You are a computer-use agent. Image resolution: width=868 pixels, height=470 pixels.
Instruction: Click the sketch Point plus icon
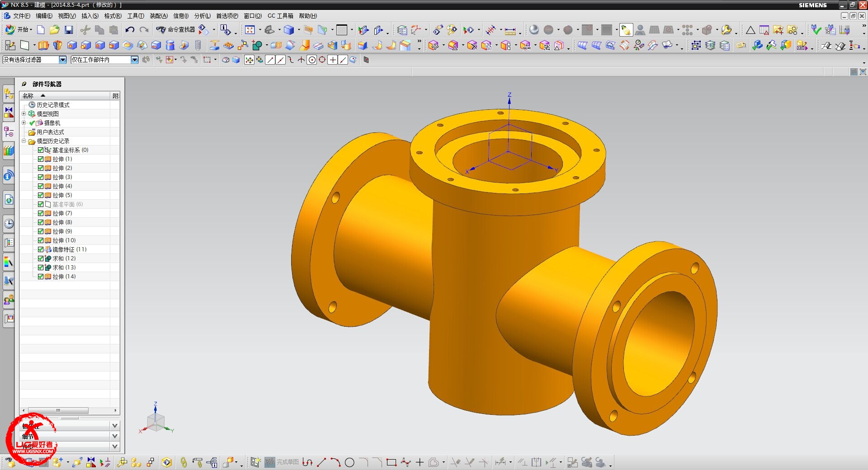(420, 462)
